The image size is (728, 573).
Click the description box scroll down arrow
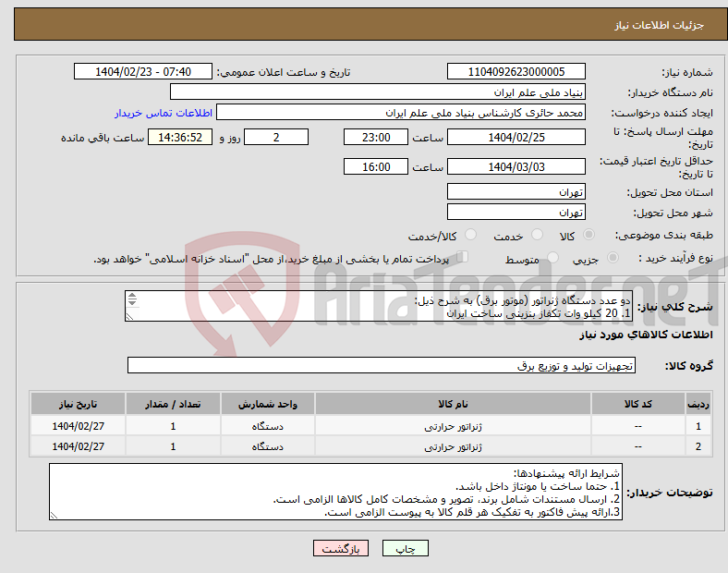132,302
